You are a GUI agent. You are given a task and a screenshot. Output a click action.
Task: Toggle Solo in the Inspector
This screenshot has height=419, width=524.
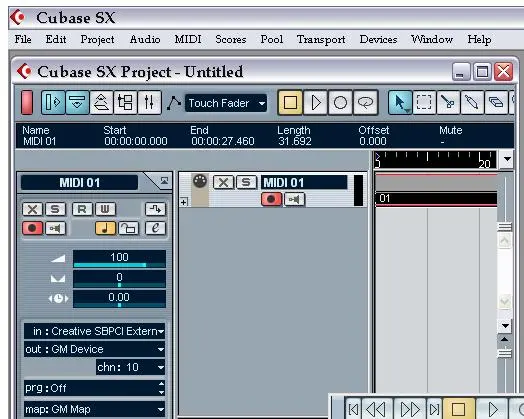point(55,209)
